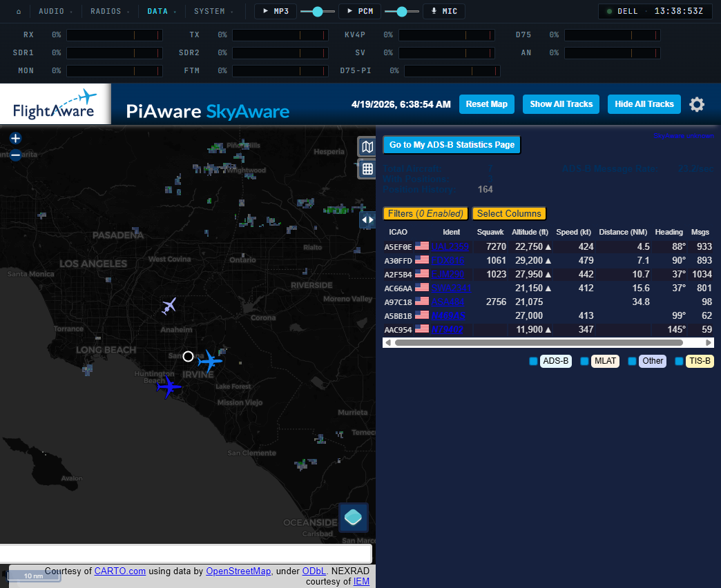Select ICAO cell A30FFD
This screenshot has width=721, height=588.
398,261
